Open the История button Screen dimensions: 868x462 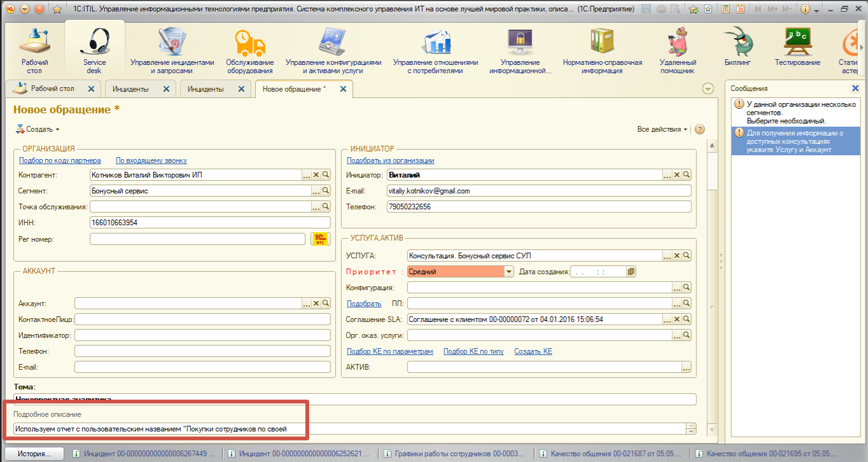coord(34,454)
